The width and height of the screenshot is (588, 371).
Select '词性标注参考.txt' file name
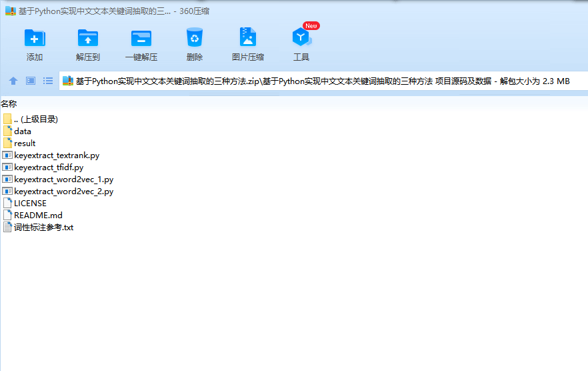(x=43, y=227)
